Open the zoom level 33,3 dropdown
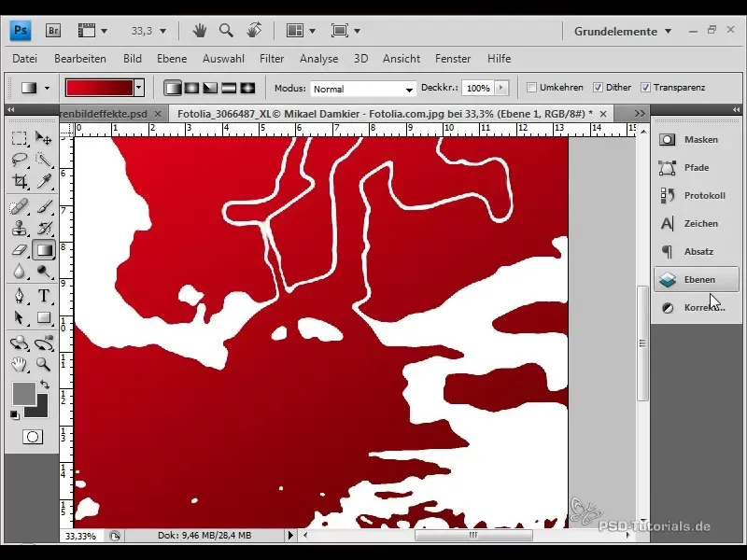747x560 pixels. pos(162,31)
